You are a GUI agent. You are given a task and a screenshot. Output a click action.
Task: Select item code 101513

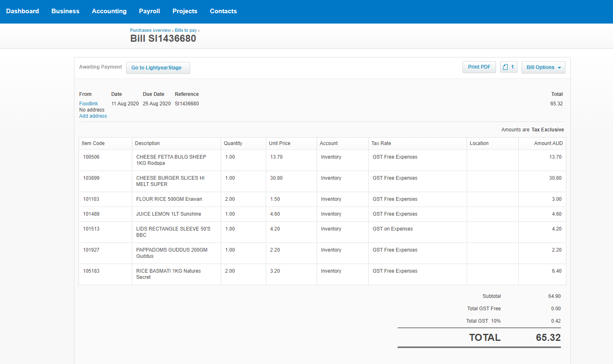91,229
